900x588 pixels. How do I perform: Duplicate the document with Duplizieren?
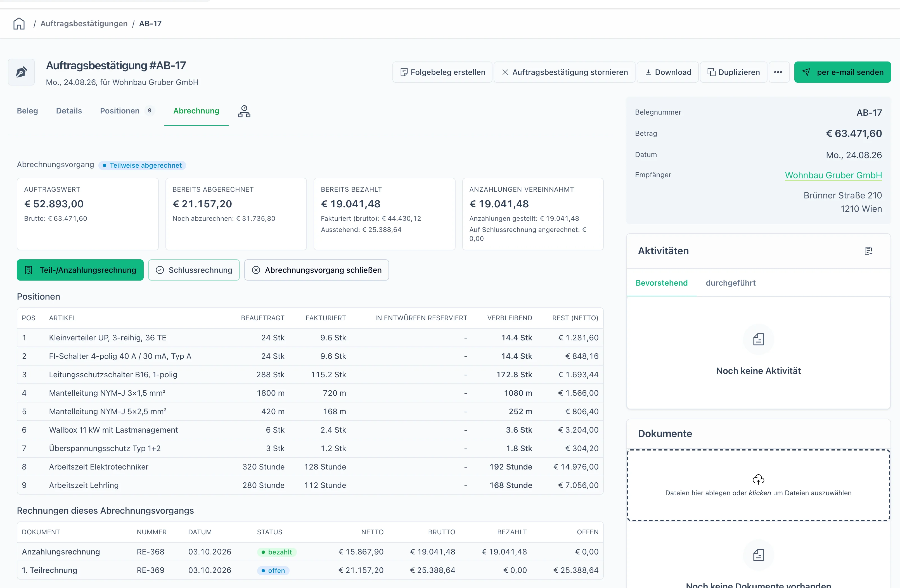coord(734,72)
